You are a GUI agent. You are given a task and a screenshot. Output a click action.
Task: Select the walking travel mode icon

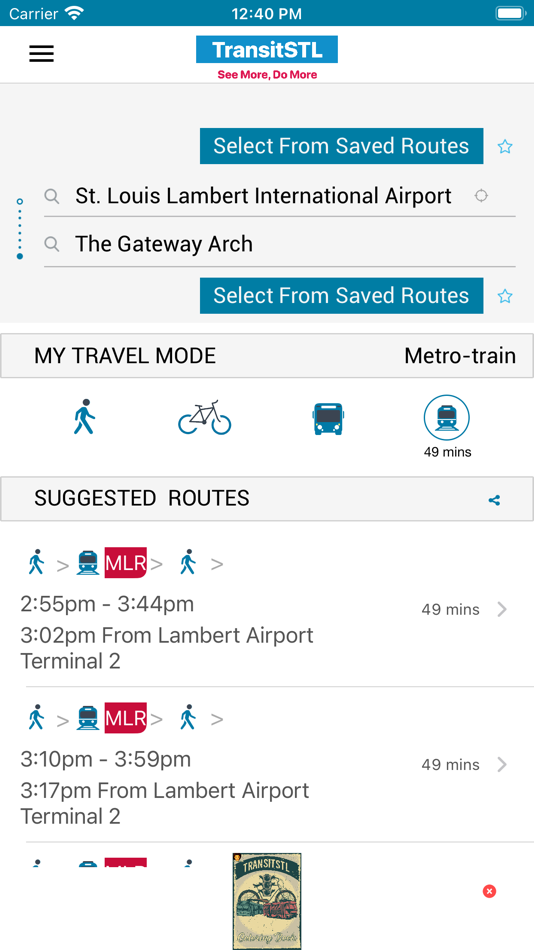[84, 417]
